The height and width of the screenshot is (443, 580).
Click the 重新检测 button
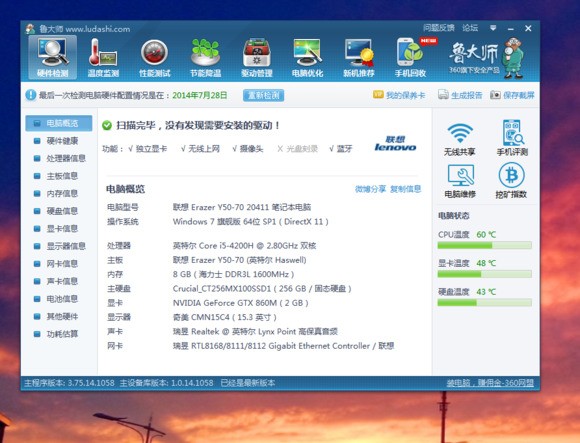coord(263,95)
